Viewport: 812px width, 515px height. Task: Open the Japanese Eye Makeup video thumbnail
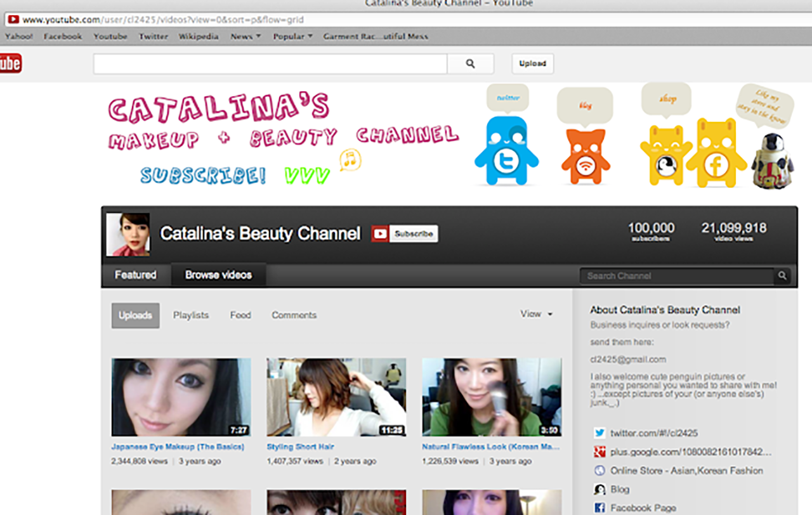click(x=181, y=397)
